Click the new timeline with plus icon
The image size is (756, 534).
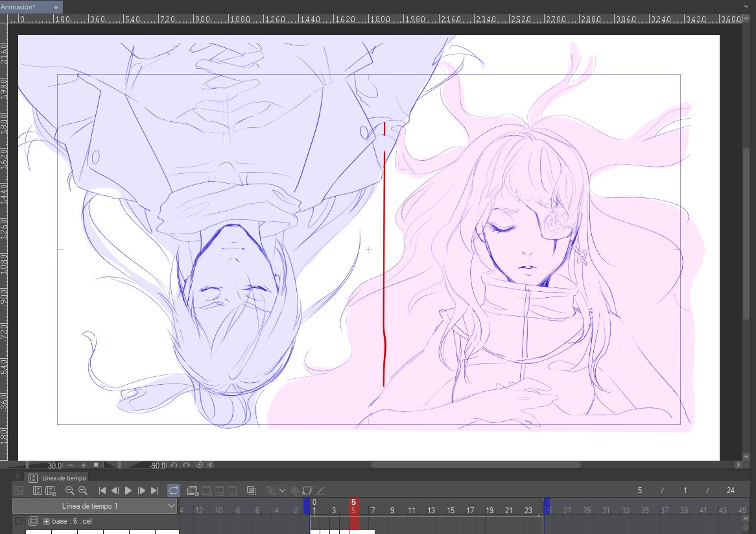[x=51, y=491]
